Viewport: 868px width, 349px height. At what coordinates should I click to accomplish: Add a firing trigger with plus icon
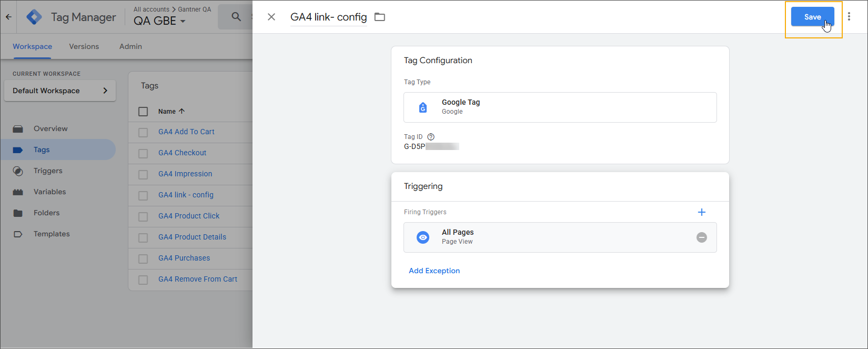point(702,212)
